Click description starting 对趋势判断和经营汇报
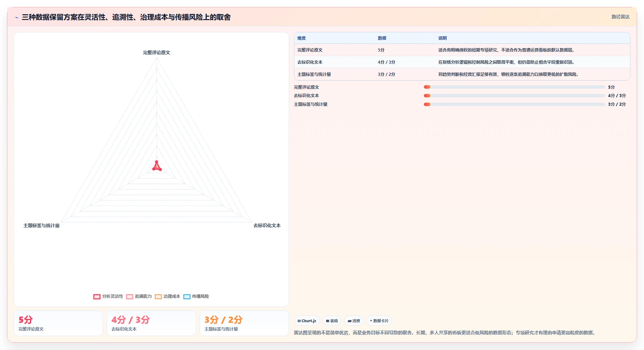The height and width of the screenshot is (350, 644). 509,74
